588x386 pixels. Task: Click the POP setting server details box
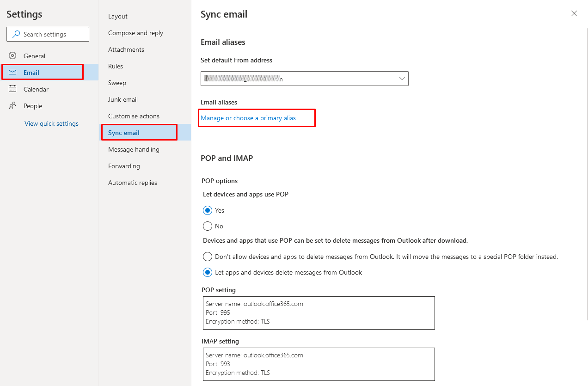coord(318,313)
